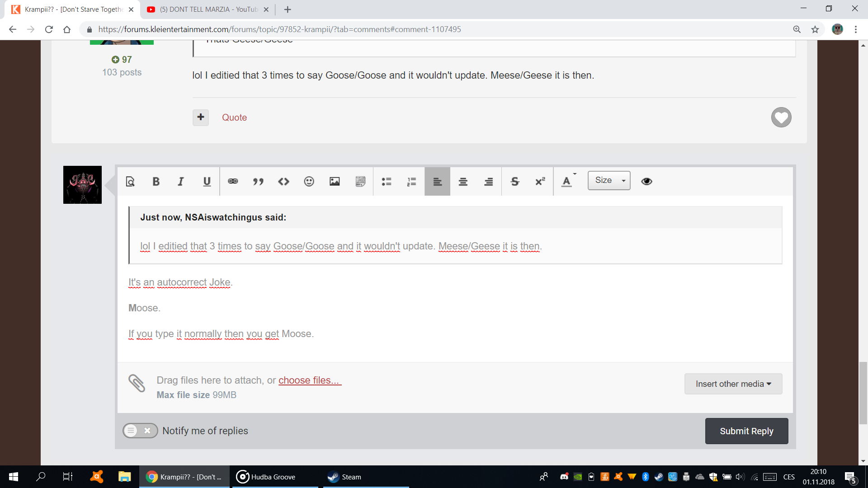Expand the Insert other media menu
The image size is (868, 488).
[x=733, y=384]
